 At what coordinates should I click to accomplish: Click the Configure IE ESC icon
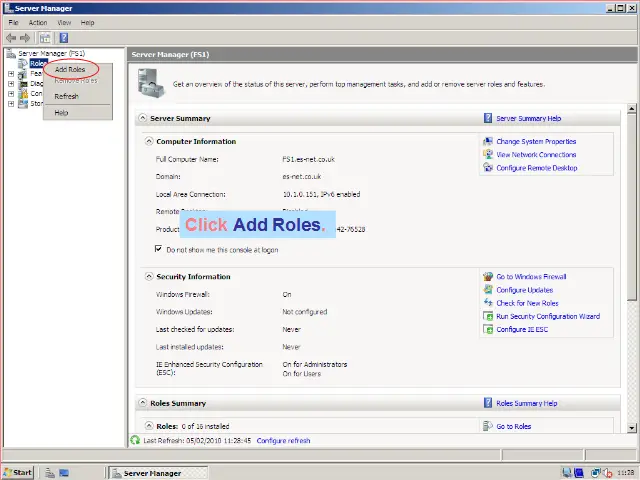[x=488, y=329]
